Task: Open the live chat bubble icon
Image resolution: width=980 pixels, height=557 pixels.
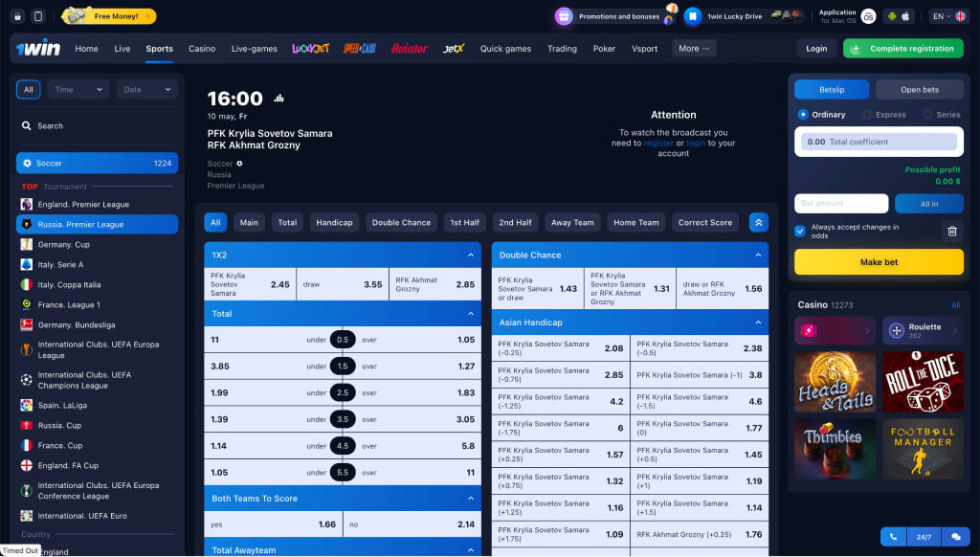Action: (954, 537)
